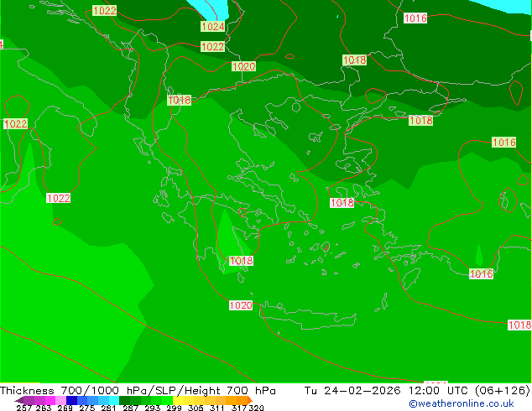This screenshot has width=532, height=411.
Task: Open the weatheronline.co.uk copyright link
Action: click(462, 403)
